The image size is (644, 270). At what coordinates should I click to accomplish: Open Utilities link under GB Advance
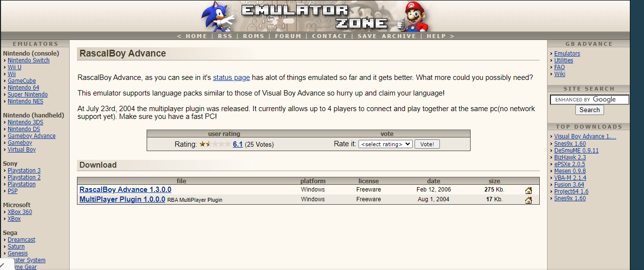point(564,60)
